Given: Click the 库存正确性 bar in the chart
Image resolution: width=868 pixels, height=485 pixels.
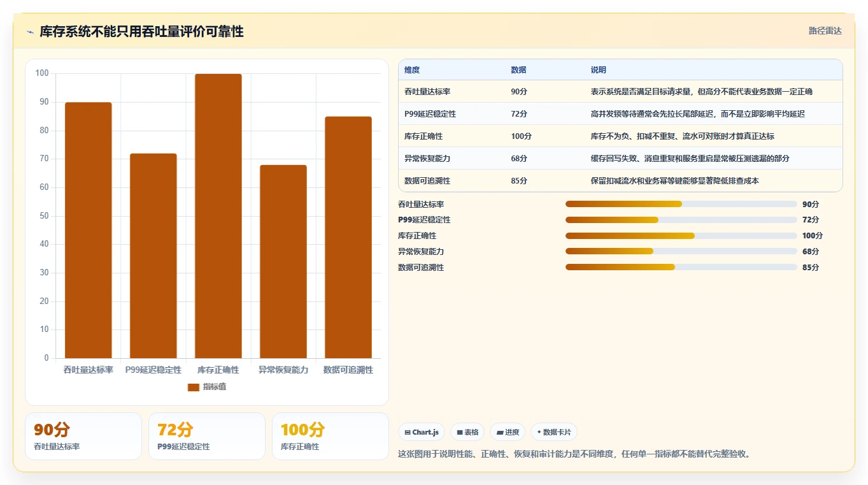Looking at the screenshot, I should tap(218, 216).
